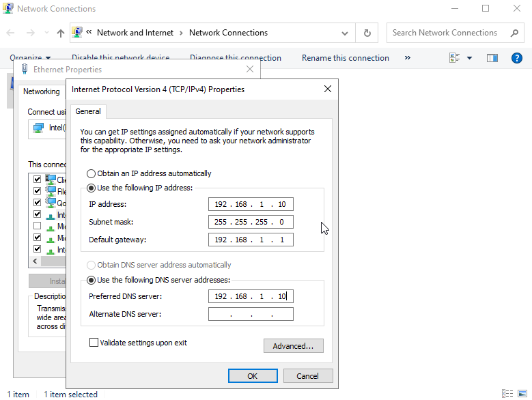Click Diagnose this connection

pyautogui.click(x=236, y=57)
